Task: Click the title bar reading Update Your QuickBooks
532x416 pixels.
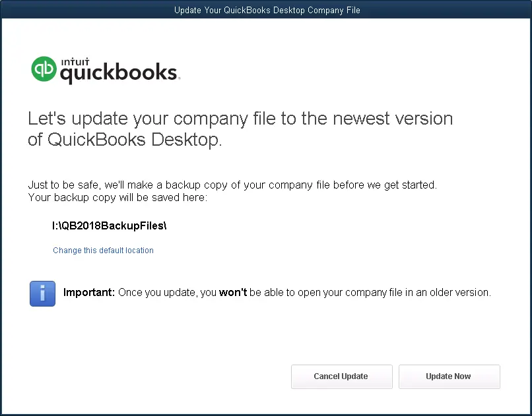Action: (x=266, y=9)
